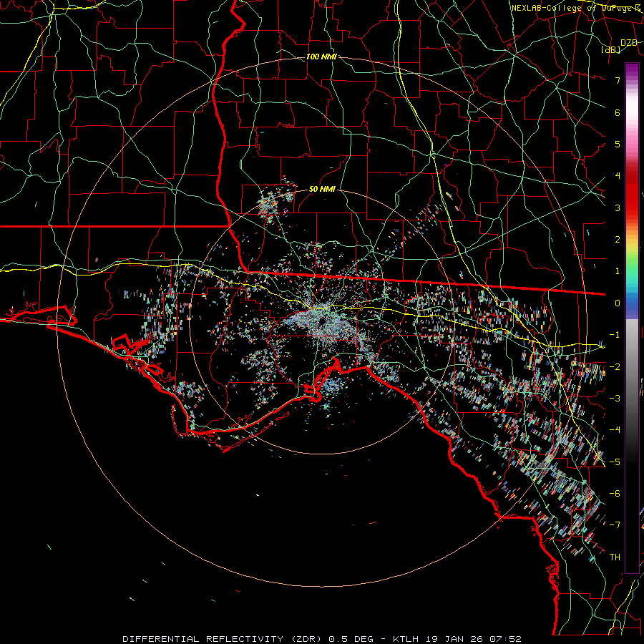Click the 0 value on color scale
This screenshot has height=644, width=644.
(618, 303)
